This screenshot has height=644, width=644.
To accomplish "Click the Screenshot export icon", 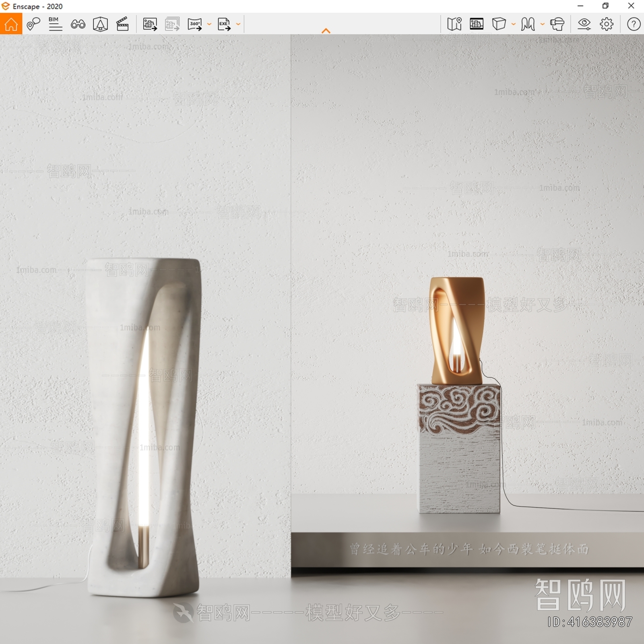I will coord(150,24).
